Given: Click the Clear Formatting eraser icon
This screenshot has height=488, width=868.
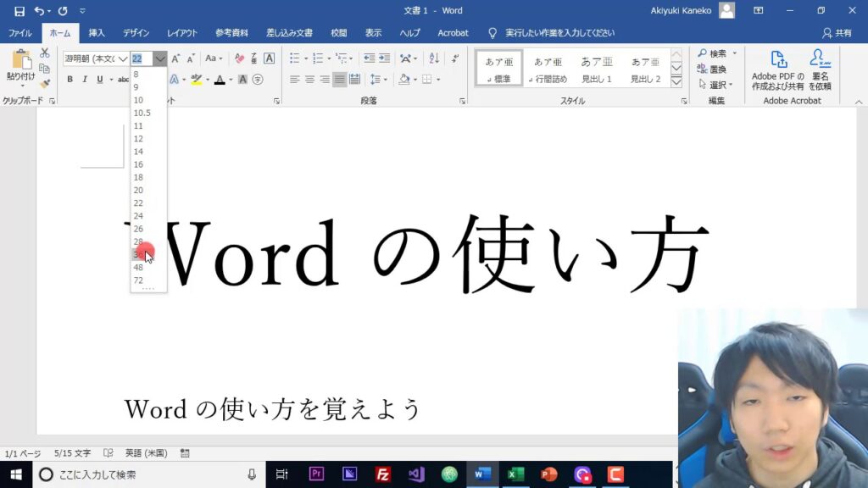Looking at the screenshot, I should (x=239, y=58).
